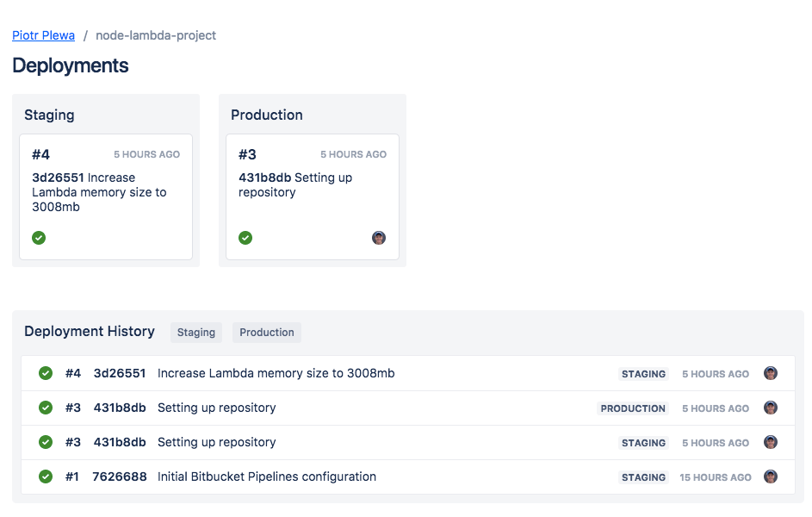Open commit 431b8db in Production card
The width and height of the screenshot is (812, 517).
(x=264, y=178)
